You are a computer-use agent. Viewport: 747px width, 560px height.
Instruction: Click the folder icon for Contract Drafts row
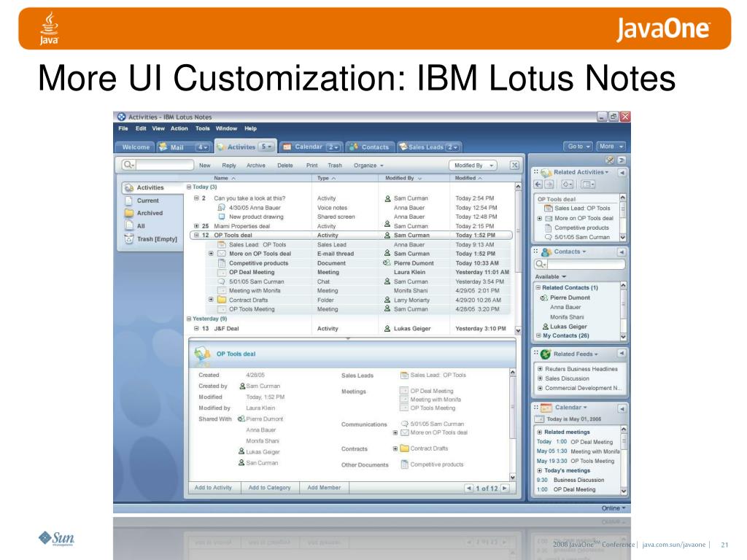(222, 300)
